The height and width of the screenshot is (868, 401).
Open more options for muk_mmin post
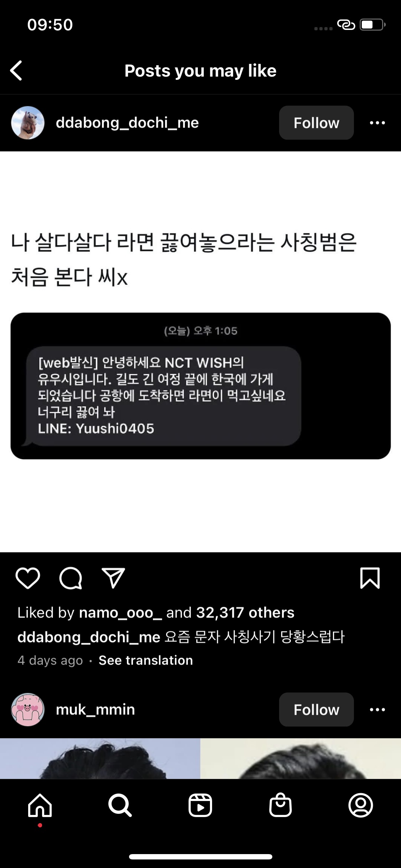[377, 710]
